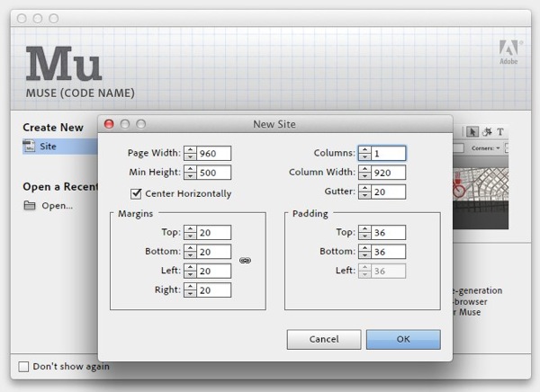Image resolution: width=540 pixels, height=392 pixels.
Task: Click the Column Width stepper arrows
Action: (364, 173)
